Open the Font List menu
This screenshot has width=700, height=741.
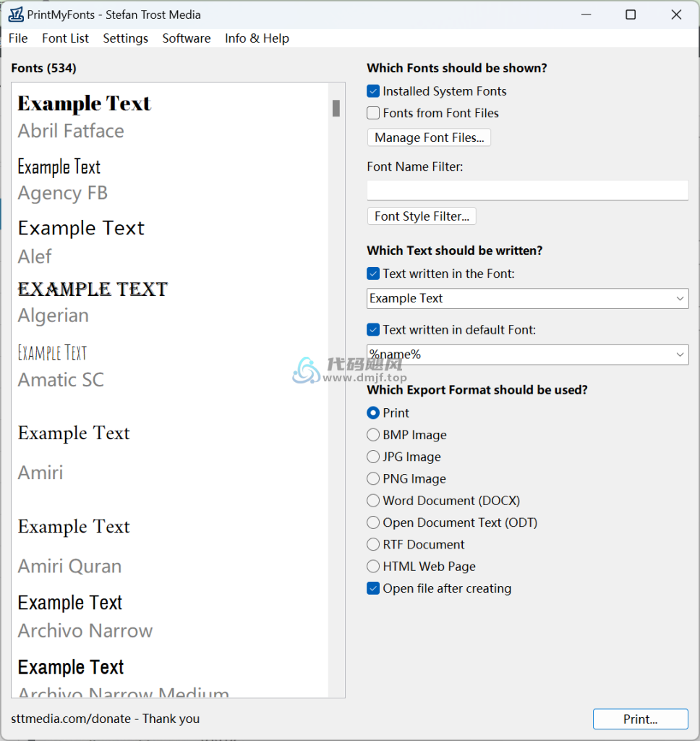click(x=65, y=38)
